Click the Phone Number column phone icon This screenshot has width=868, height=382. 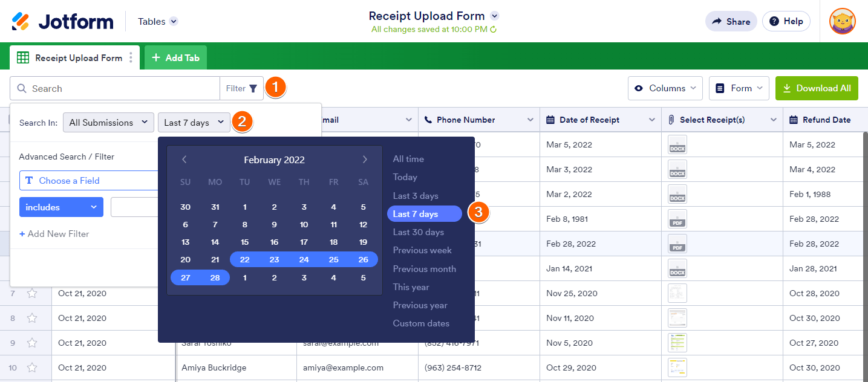coord(428,120)
